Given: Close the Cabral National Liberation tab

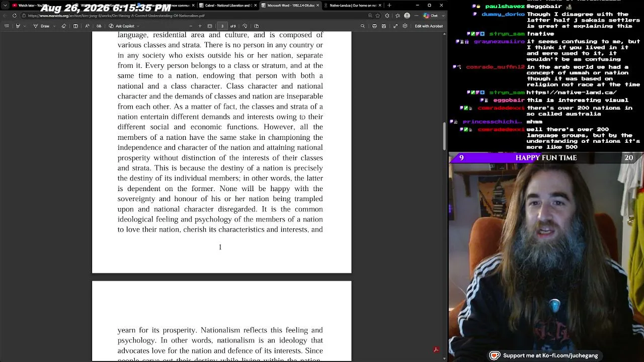Looking at the screenshot, I should point(256,6).
